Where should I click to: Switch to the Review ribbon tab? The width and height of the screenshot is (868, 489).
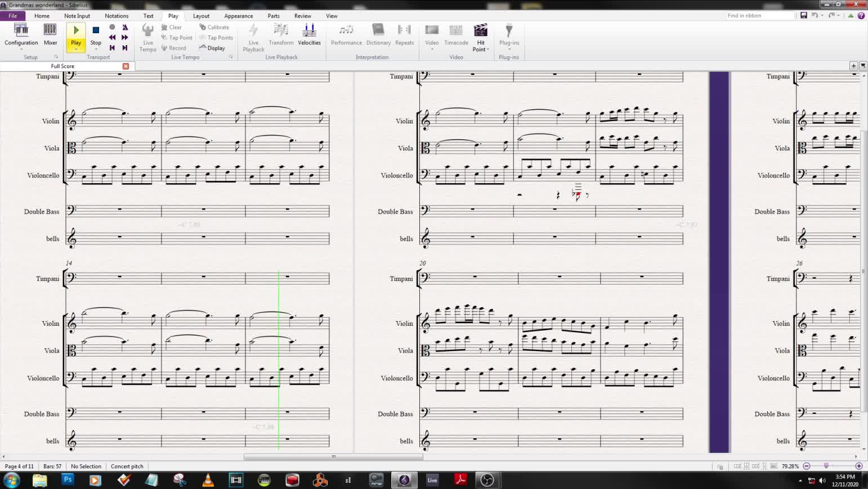coord(302,16)
